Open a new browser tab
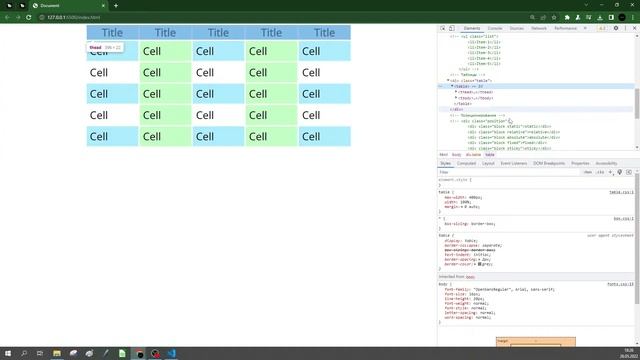Screen dimensions: 640x360 click(x=116, y=6)
